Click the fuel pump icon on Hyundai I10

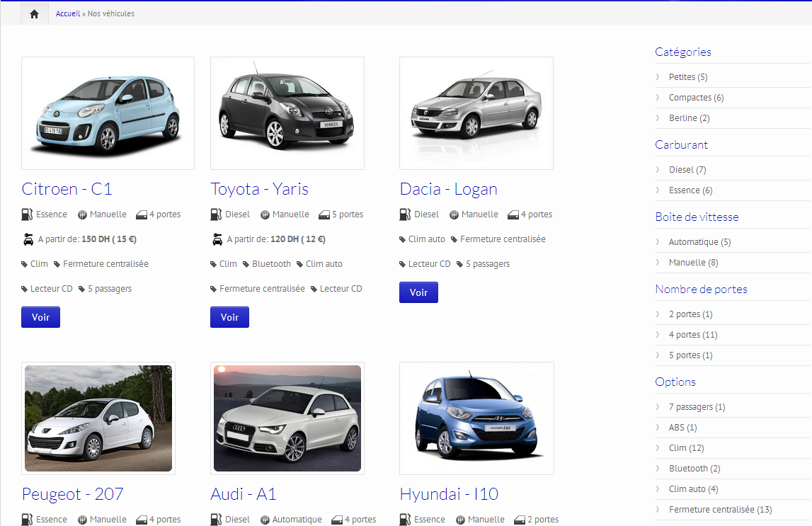click(405, 519)
